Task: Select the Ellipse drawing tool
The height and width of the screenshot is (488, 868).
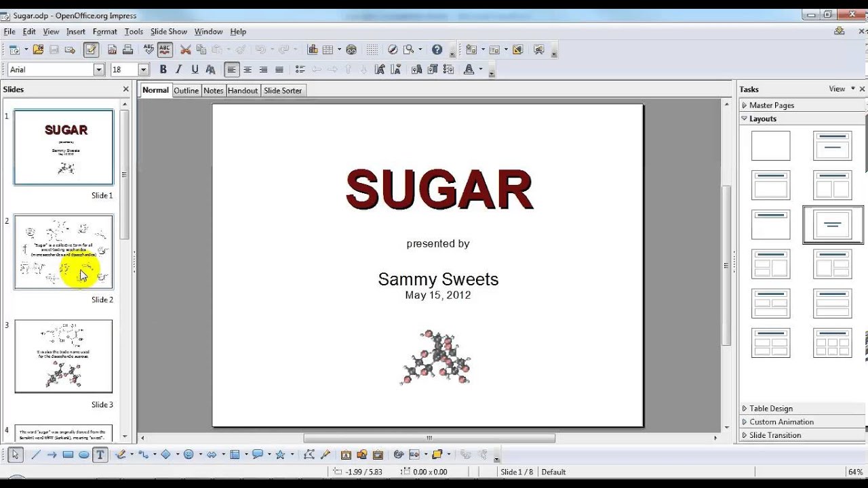Action: tap(83, 455)
